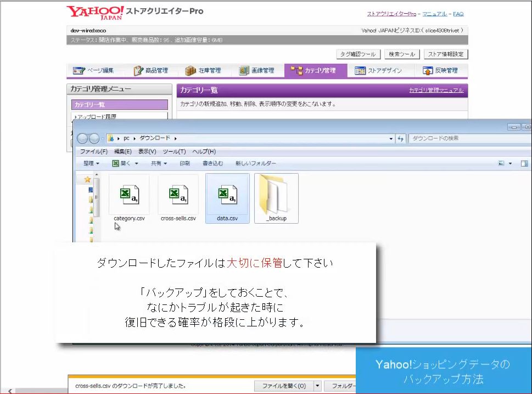Image resolution: width=532 pixels, height=394 pixels.
Task: Open the address bar history dropdown
Action: coord(391,138)
